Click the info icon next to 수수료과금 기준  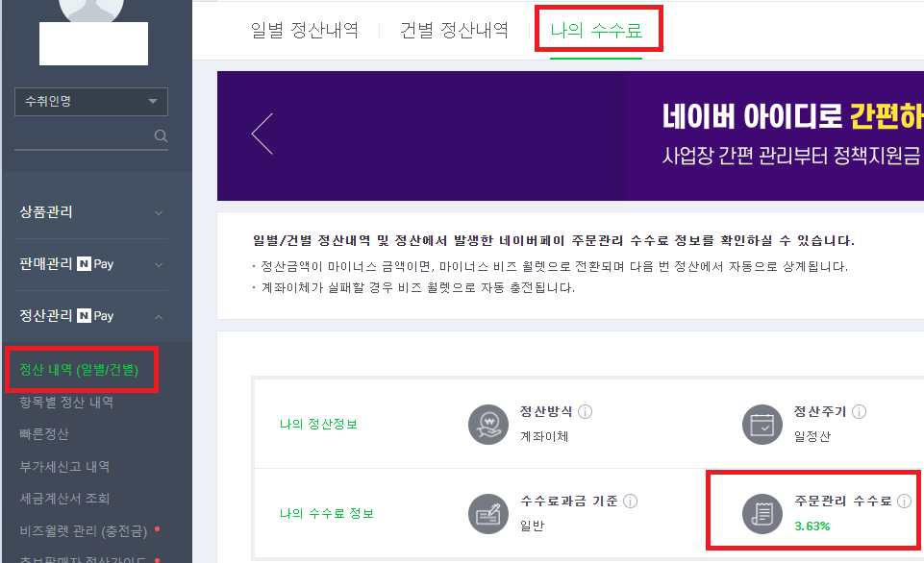631,501
